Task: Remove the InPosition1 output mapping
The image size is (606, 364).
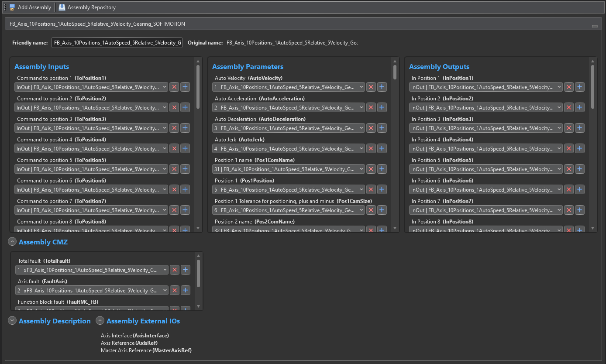Action: tap(569, 87)
